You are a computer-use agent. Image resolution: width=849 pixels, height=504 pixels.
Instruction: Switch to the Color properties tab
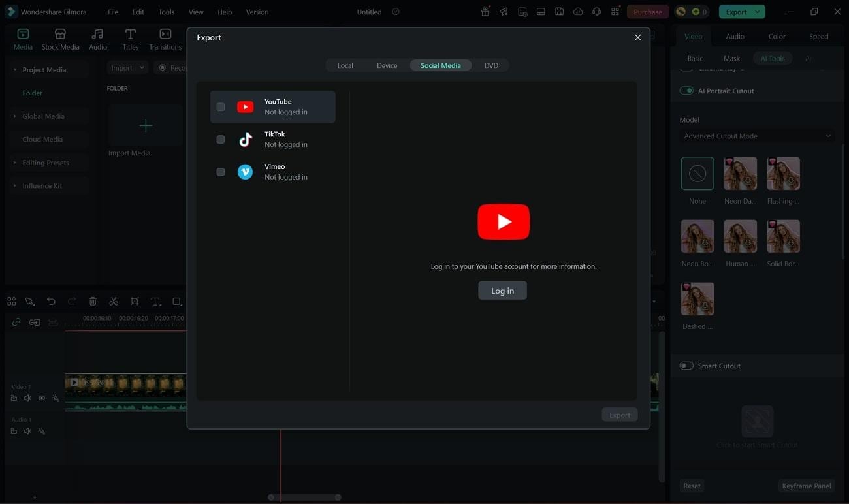click(777, 37)
